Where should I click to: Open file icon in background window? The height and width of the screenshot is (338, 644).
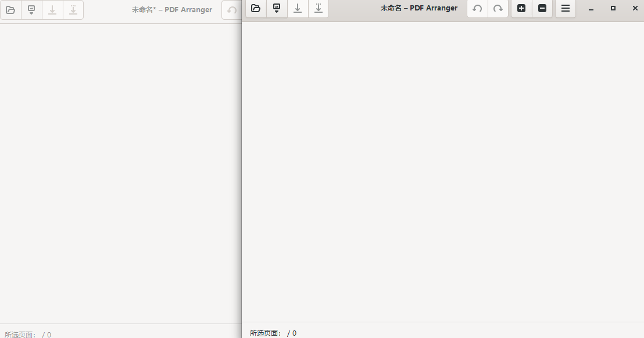click(x=10, y=10)
